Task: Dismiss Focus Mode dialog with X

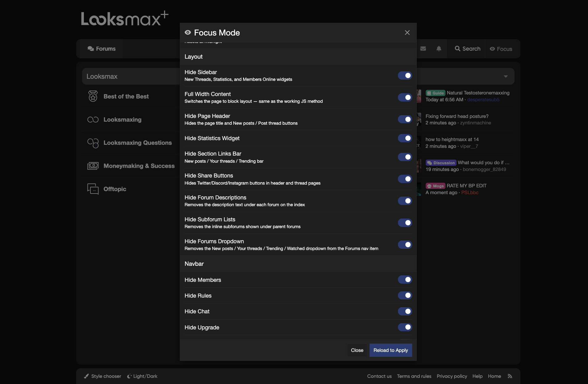Action: [407, 33]
